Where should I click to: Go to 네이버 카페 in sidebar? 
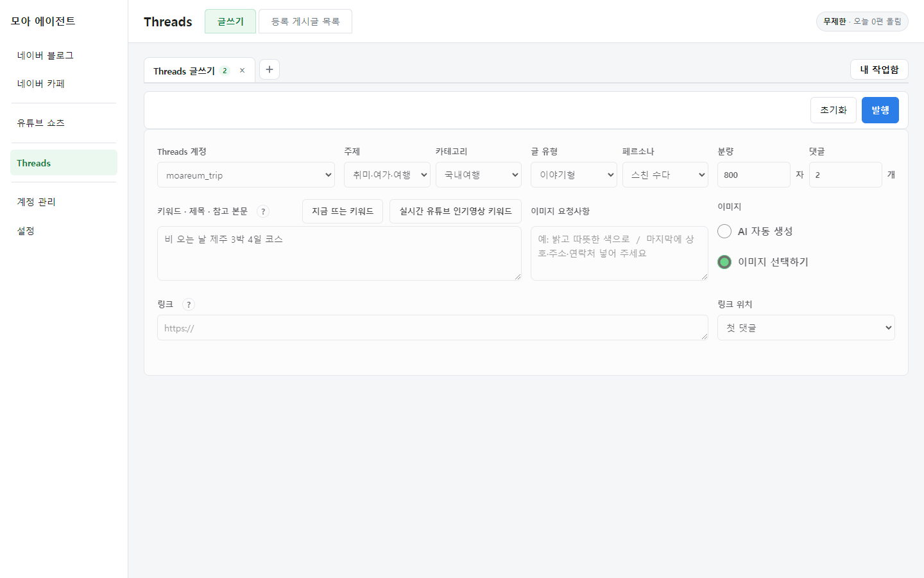pyautogui.click(x=64, y=83)
